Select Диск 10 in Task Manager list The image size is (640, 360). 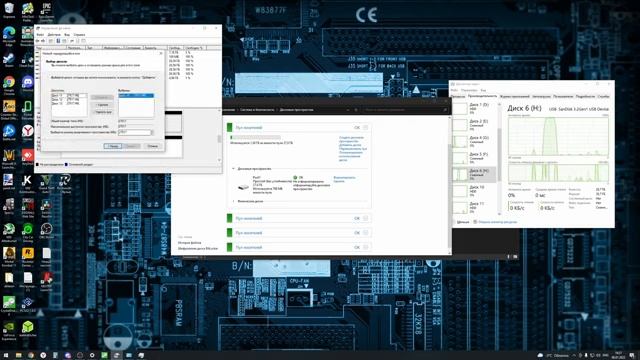coord(474,191)
